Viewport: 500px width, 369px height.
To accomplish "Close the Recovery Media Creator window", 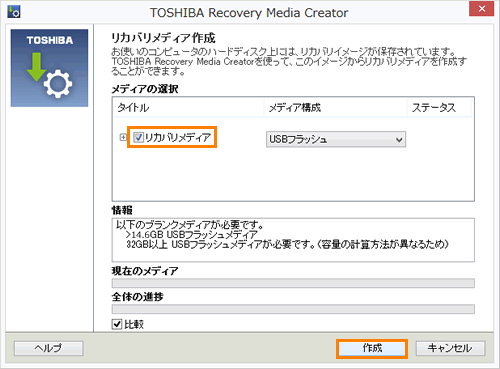I will [481, 9].
